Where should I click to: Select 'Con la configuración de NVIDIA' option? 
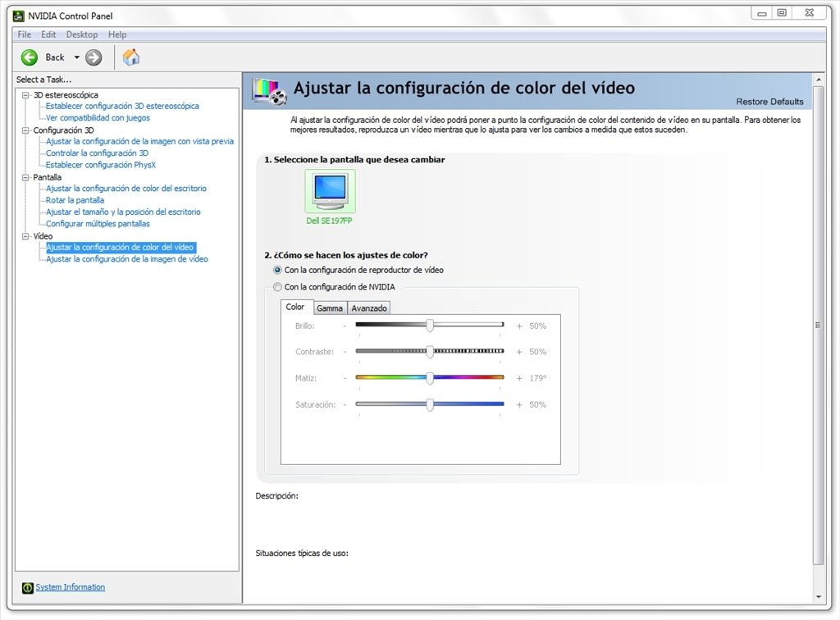[x=277, y=287]
